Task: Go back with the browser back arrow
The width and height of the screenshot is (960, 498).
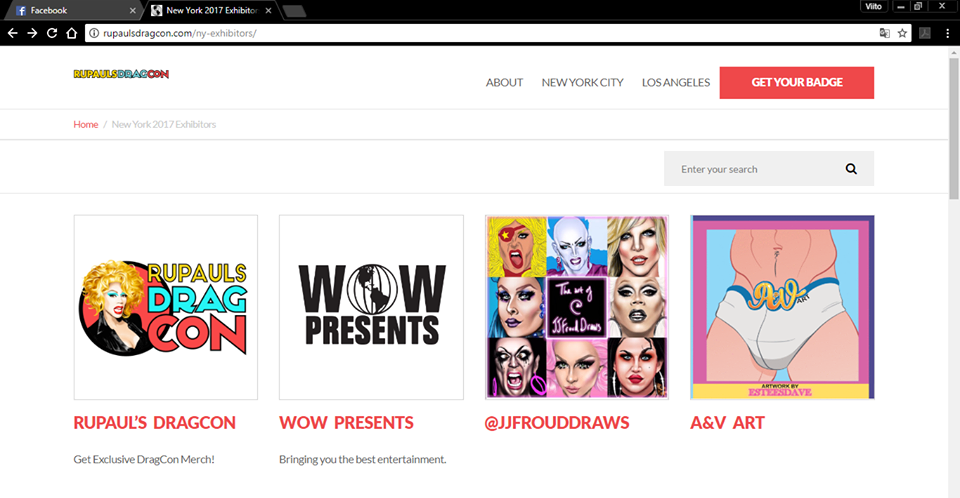Action: pos(12,33)
